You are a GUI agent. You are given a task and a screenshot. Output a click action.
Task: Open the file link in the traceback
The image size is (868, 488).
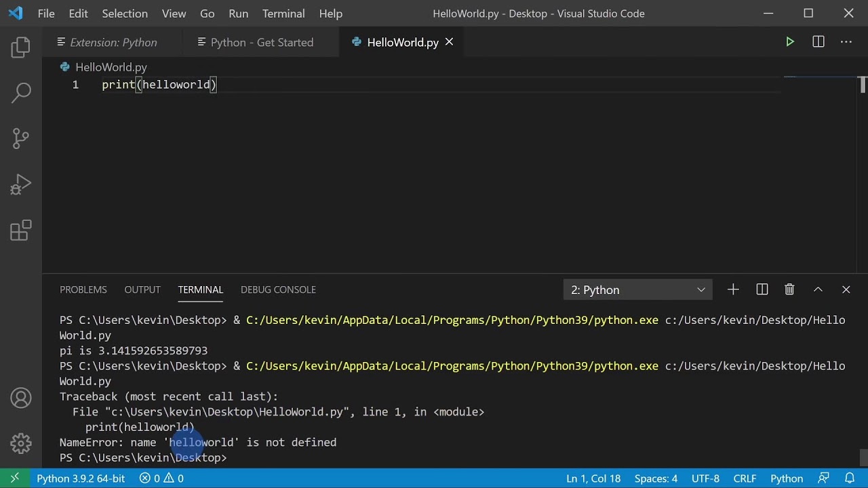pyautogui.click(x=227, y=412)
